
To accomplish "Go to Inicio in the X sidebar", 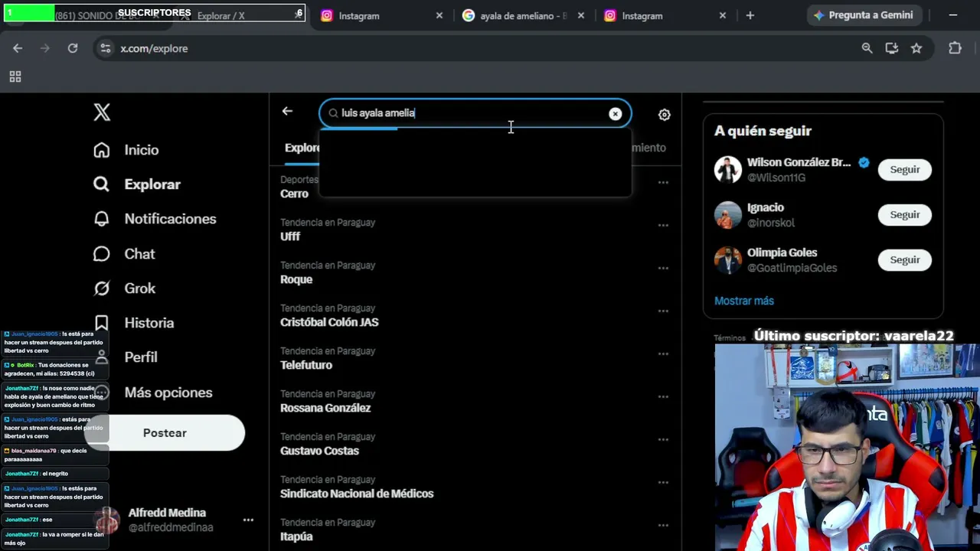I will tap(126, 150).
